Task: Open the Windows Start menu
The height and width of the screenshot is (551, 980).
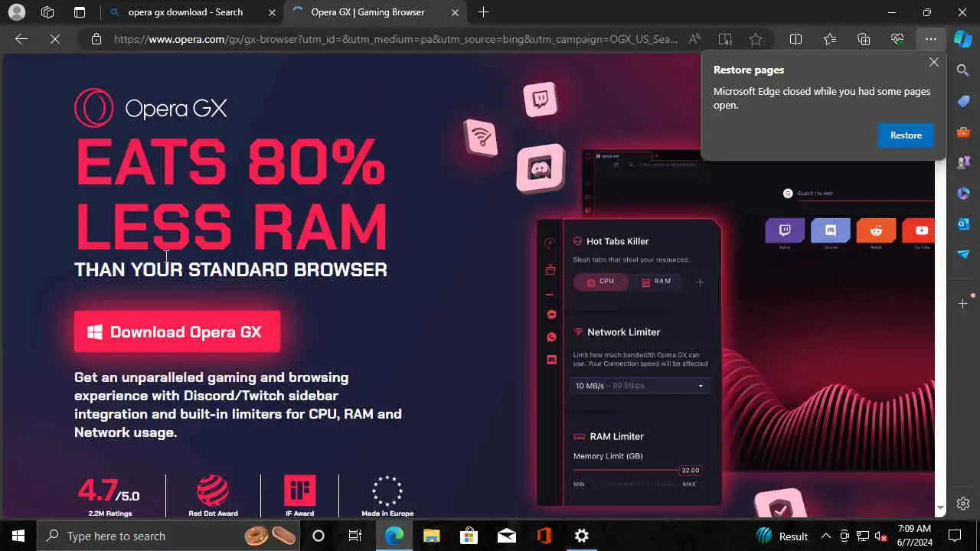Action: point(18,536)
